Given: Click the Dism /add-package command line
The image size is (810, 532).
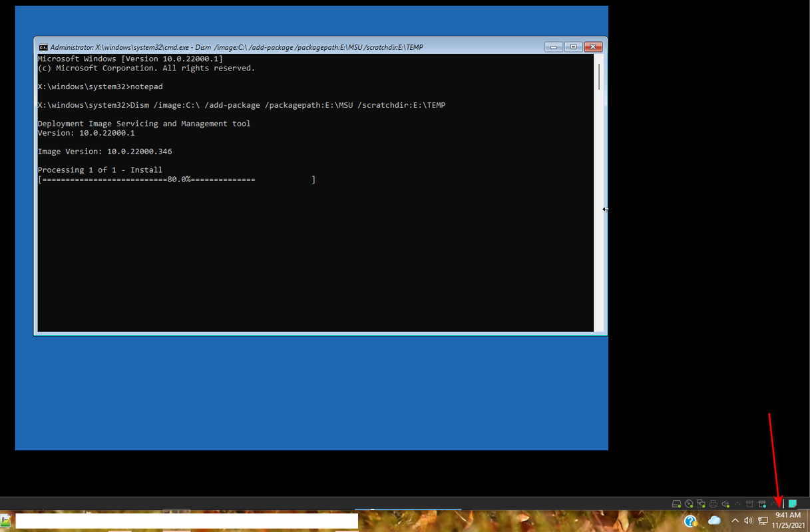Looking at the screenshot, I should [242, 105].
